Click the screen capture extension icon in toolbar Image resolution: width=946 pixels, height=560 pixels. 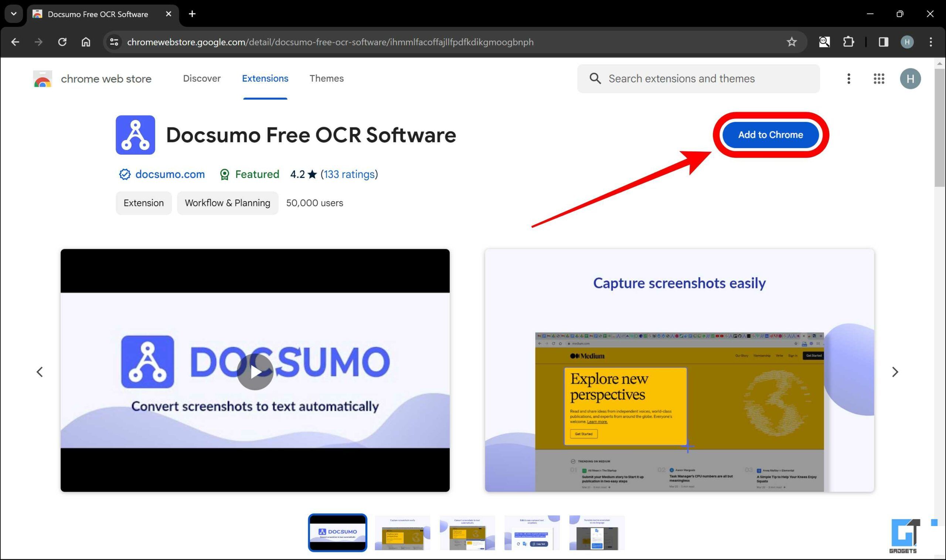pos(823,42)
